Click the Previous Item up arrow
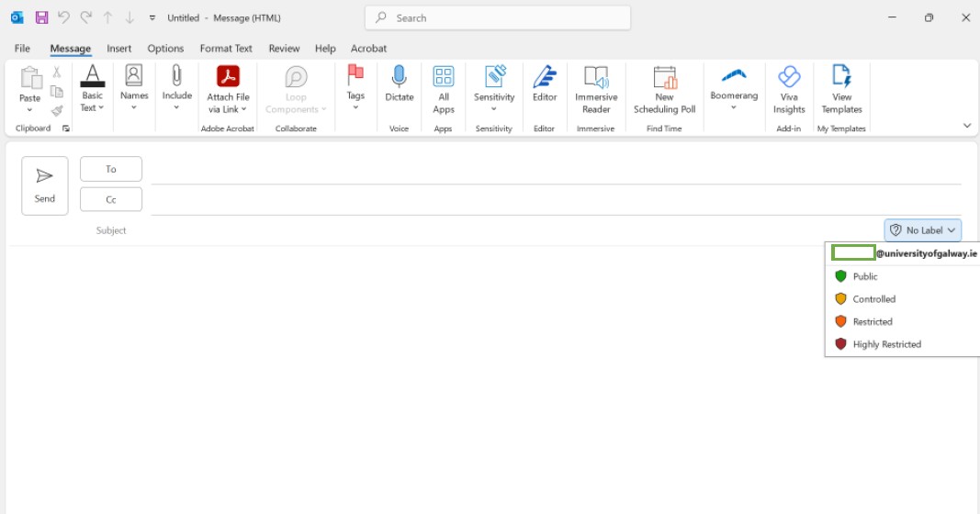980x514 pixels. coord(107,17)
